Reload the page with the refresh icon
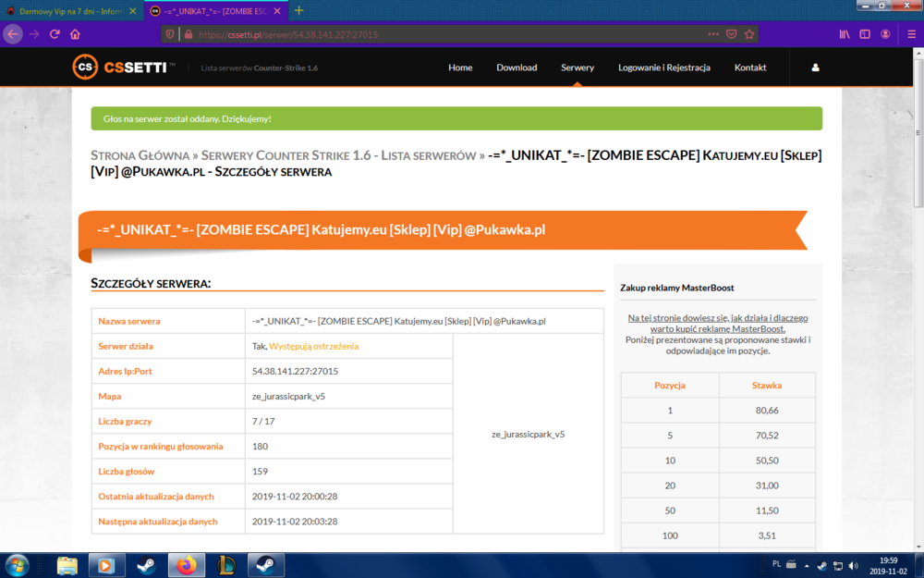The width and height of the screenshot is (924, 578). point(55,34)
